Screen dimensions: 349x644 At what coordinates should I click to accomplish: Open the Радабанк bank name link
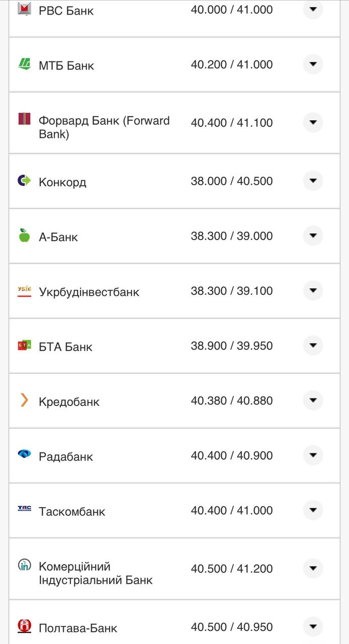66,457
